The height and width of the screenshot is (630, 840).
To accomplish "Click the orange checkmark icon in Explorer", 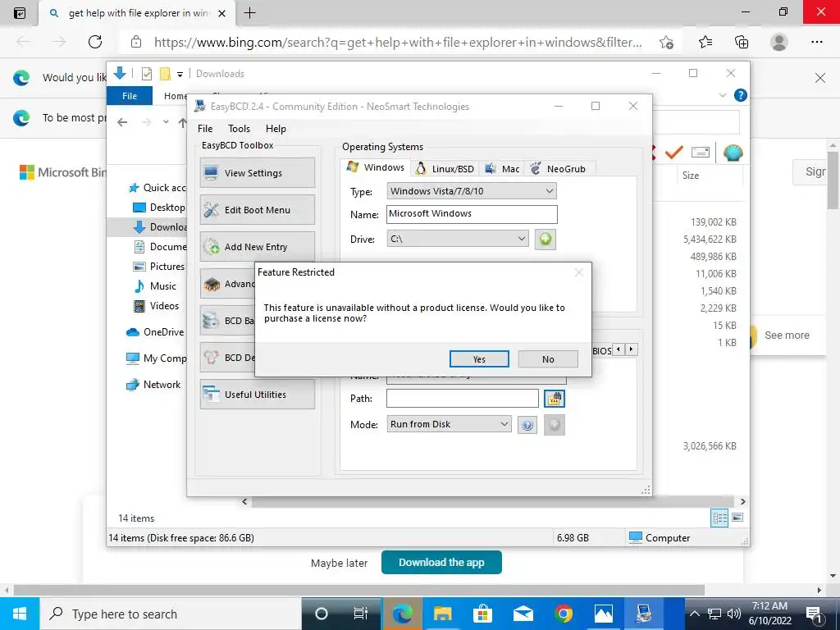I will coord(674,153).
